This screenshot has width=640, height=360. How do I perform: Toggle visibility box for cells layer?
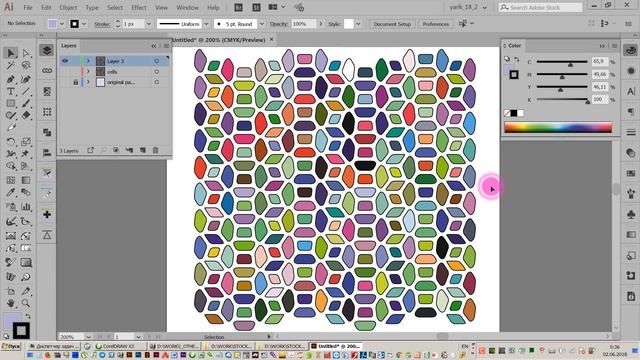(65, 71)
